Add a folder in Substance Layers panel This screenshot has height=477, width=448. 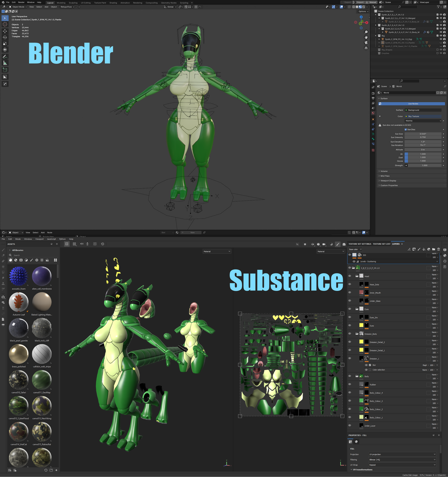434,249
